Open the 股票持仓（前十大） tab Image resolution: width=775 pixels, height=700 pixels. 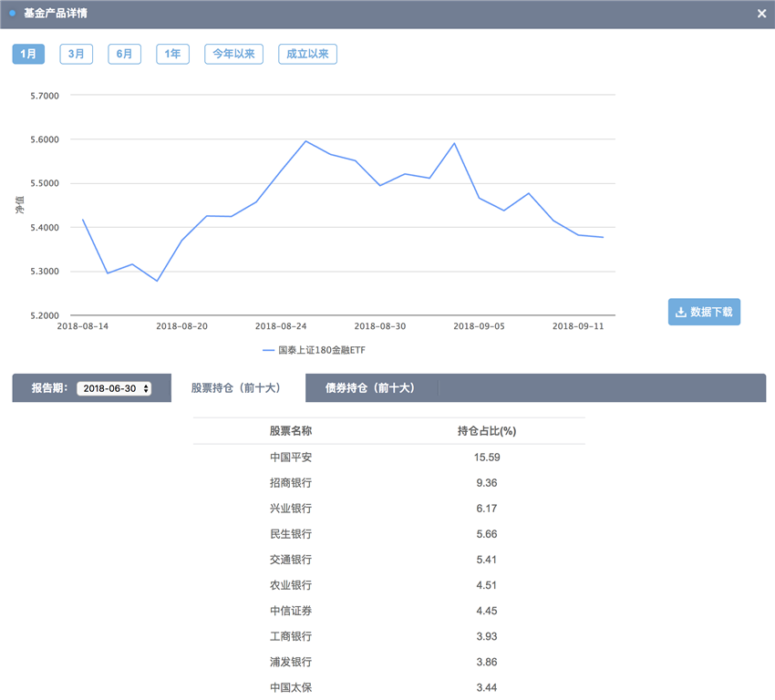pos(235,388)
